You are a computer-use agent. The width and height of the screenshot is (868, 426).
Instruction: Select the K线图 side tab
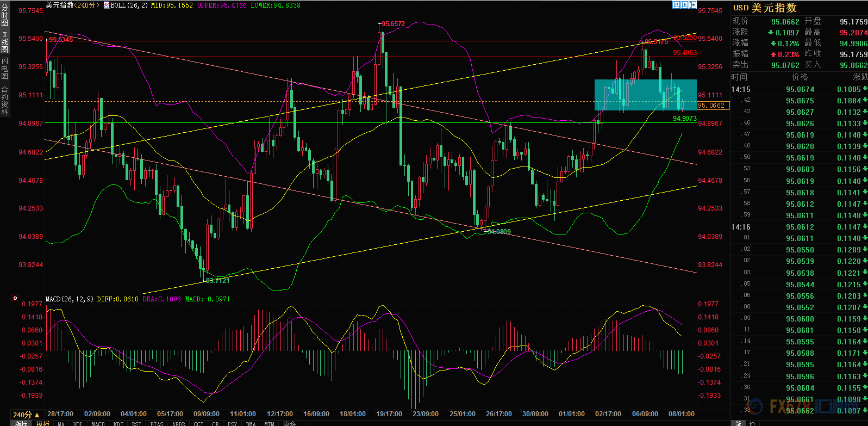tap(5, 42)
